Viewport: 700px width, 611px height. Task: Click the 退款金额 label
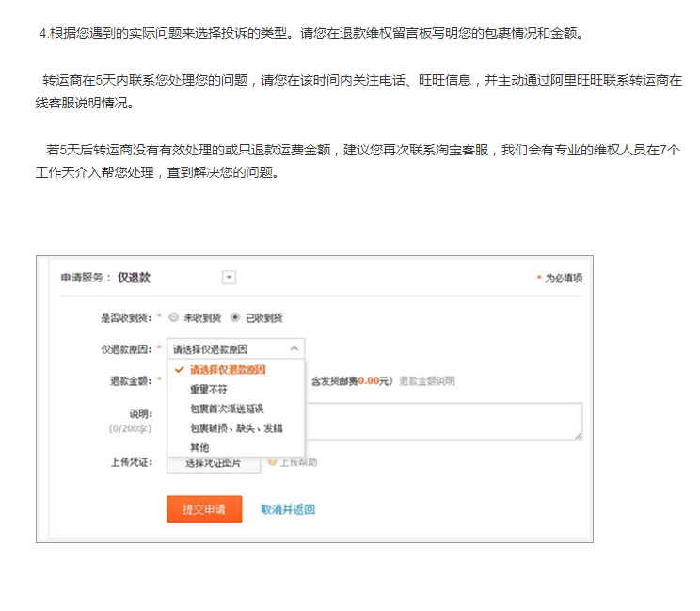coord(132,381)
